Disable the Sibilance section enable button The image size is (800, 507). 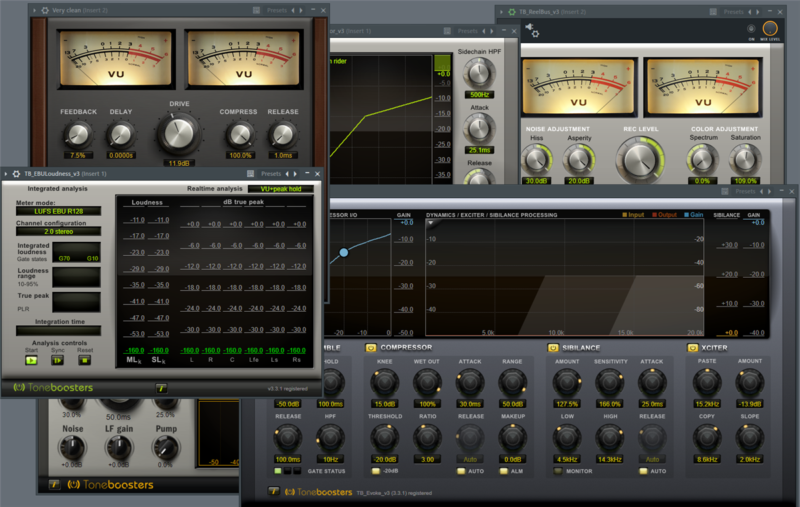553,347
